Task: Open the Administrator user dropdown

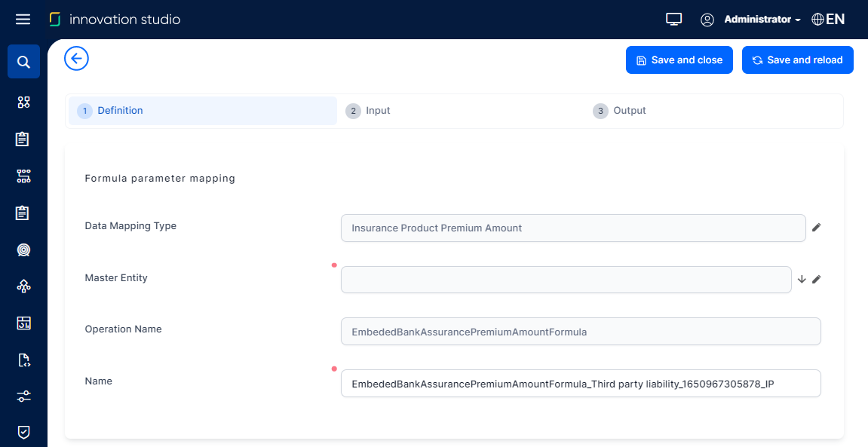Action: [762, 20]
